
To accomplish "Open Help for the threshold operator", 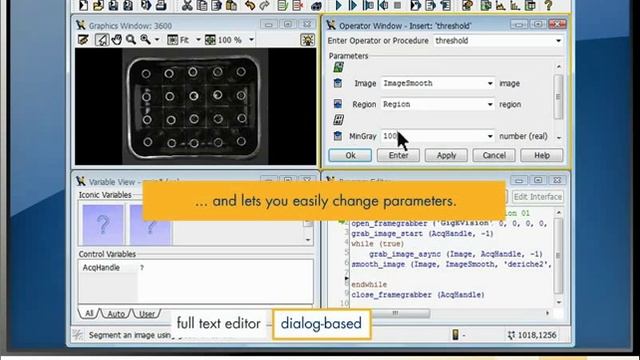I will click(542, 156).
